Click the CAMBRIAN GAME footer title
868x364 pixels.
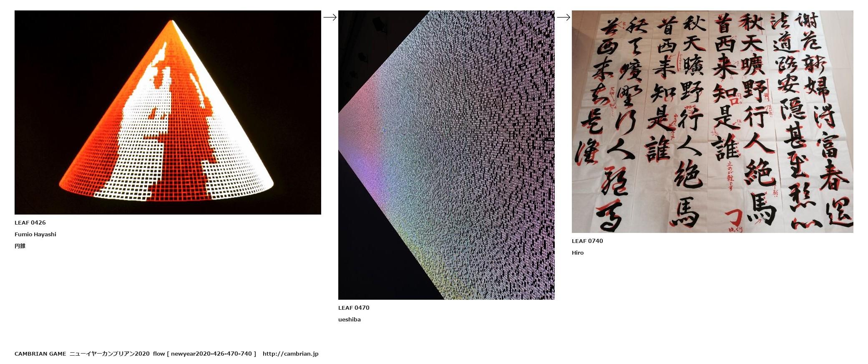(40, 354)
